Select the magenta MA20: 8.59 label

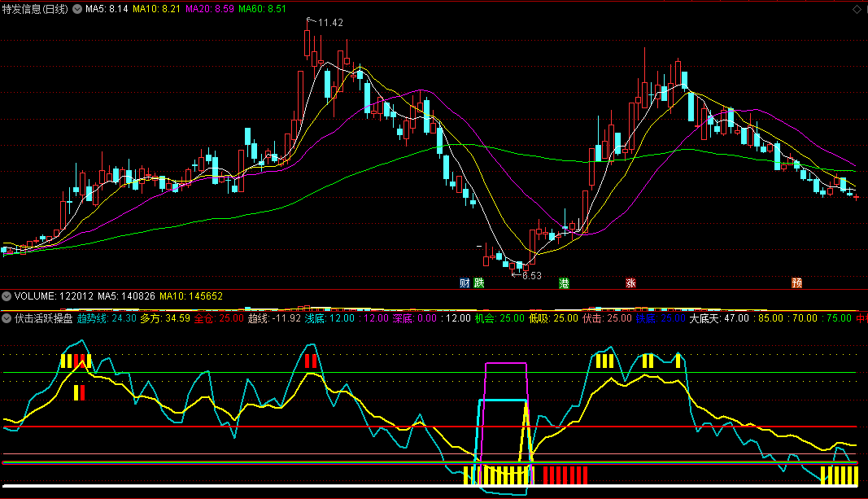point(209,9)
